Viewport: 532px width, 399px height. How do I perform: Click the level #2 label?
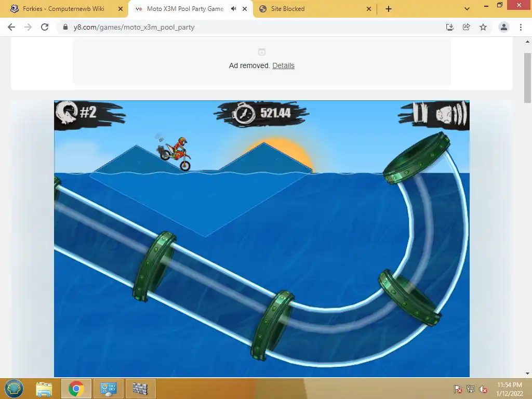[x=88, y=112]
